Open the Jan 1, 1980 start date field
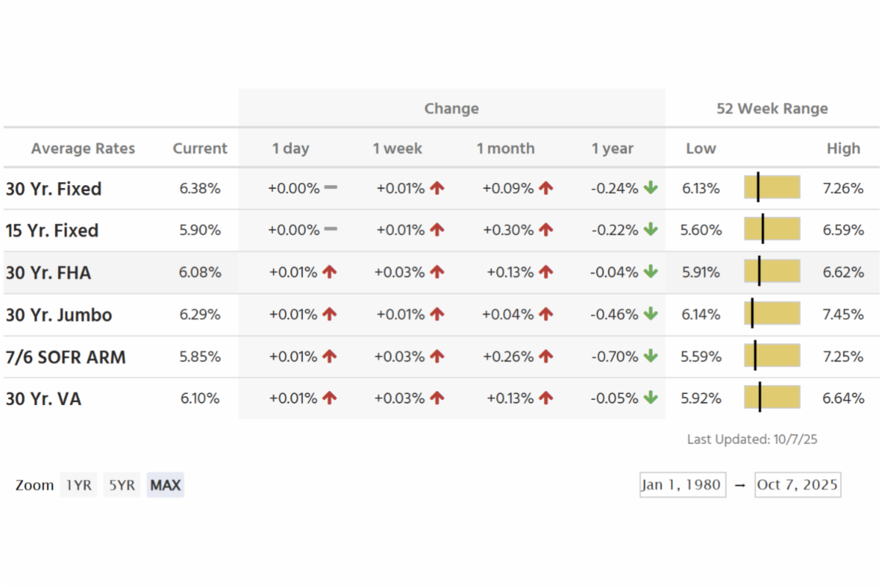Image resolution: width=882 pixels, height=588 pixels. point(683,485)
